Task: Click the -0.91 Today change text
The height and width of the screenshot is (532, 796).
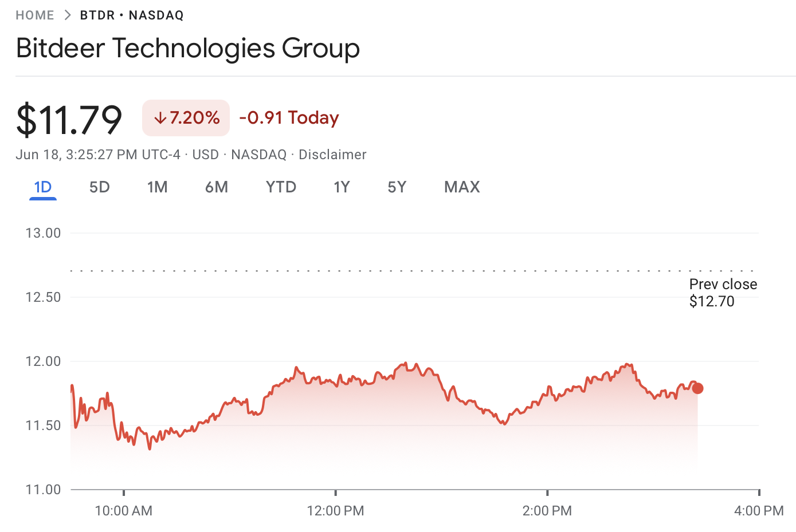Action: [289, 118]
